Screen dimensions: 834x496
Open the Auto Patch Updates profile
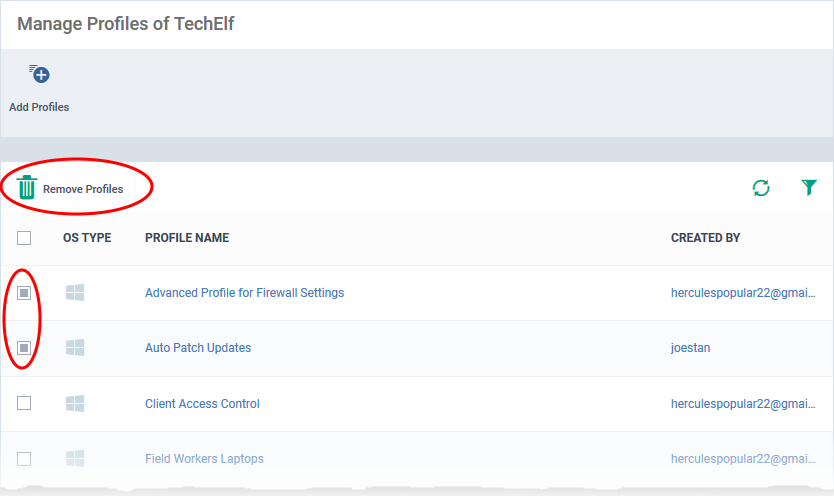(x=198, y=348)
